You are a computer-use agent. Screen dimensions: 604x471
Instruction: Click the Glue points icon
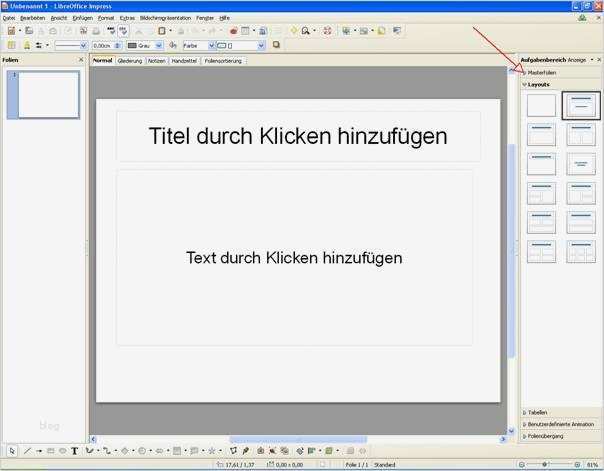point(245,451)
